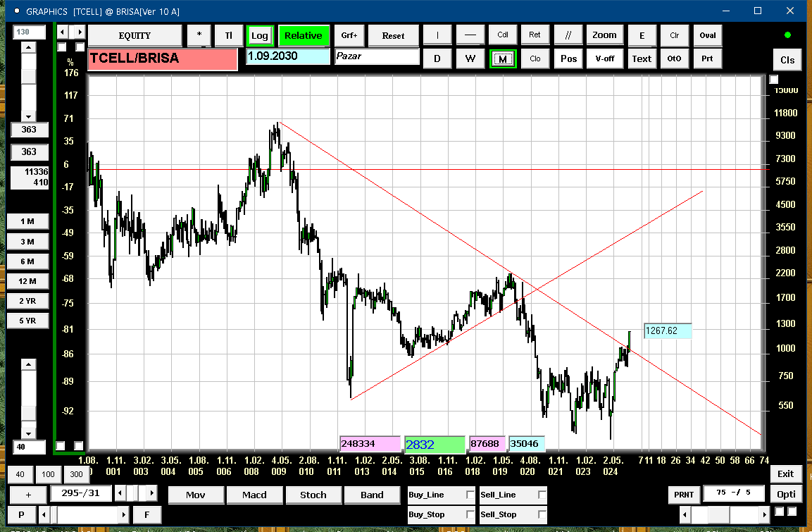Click up arrow of scrollbar below 5 YR
The height and width of the screenshot is (532, 812).
(28, 364)
